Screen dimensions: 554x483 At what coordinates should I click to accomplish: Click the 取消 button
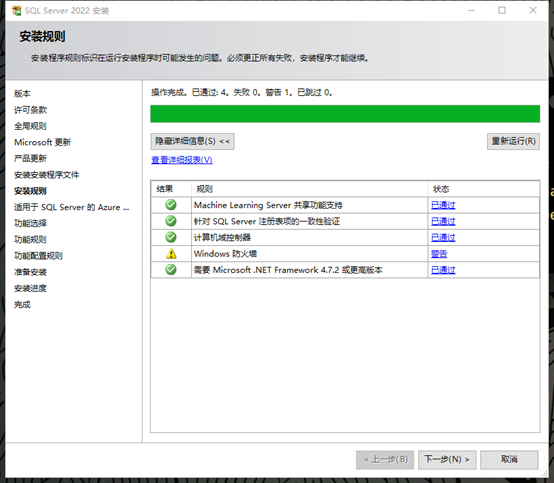[x=509, y=459]
